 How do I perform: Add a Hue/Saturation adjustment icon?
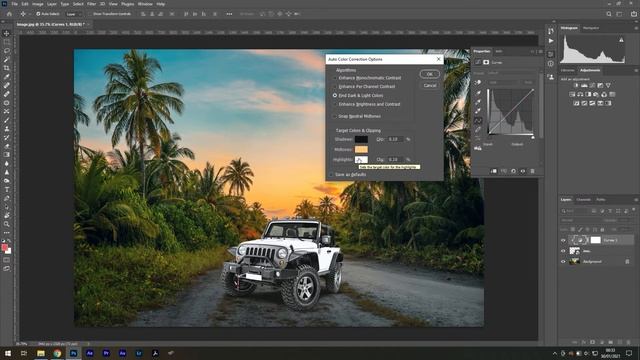[x=572, y=94]
